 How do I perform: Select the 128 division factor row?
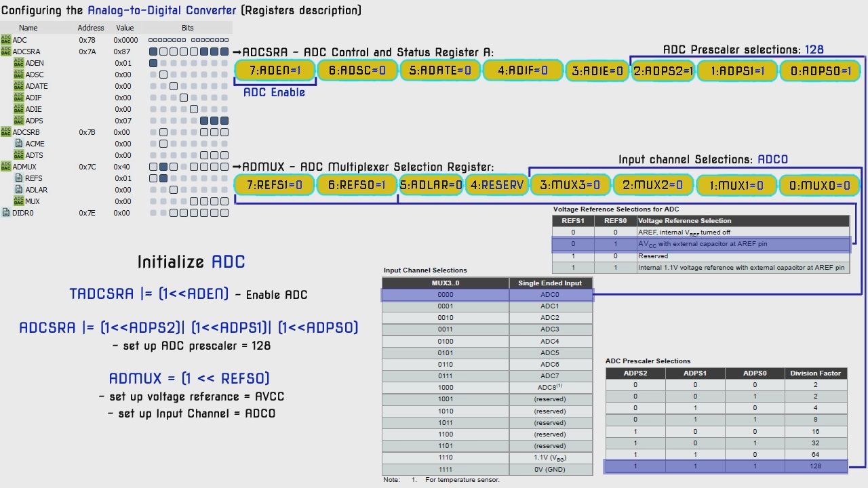coord(725,466)
